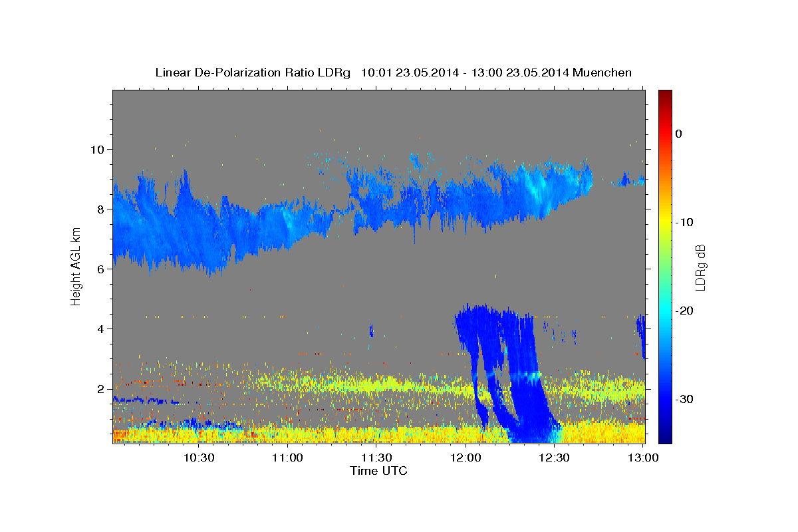Click the 12:00 time tick label
This screenshot has width=798, height=532.
(x=465, y=458)
